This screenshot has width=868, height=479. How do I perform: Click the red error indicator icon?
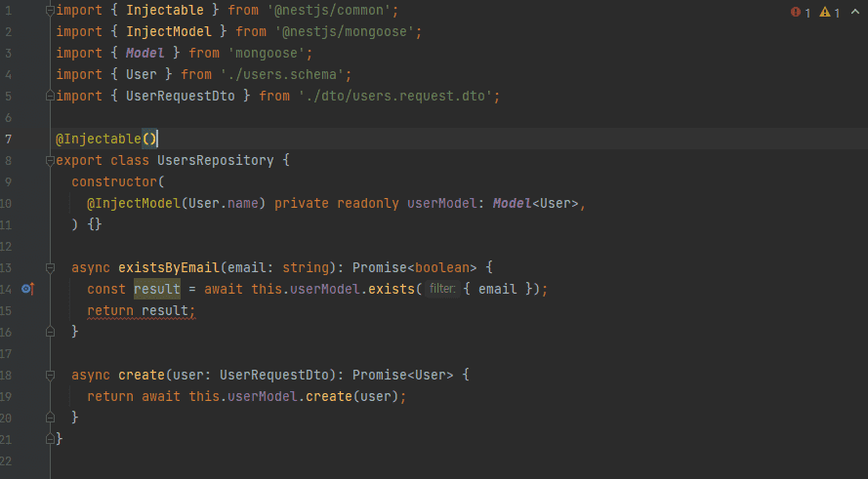pos(796,12)
